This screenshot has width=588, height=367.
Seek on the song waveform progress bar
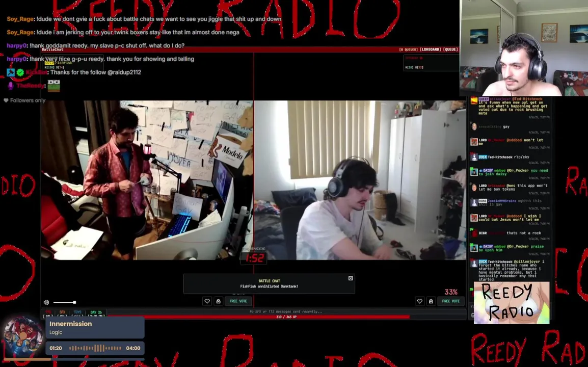click(95, 348)
